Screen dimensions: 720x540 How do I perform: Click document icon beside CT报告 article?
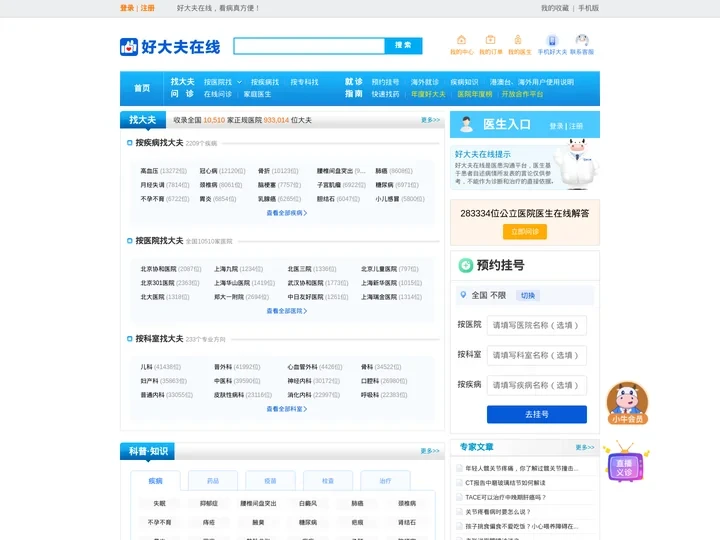(459, 483)
